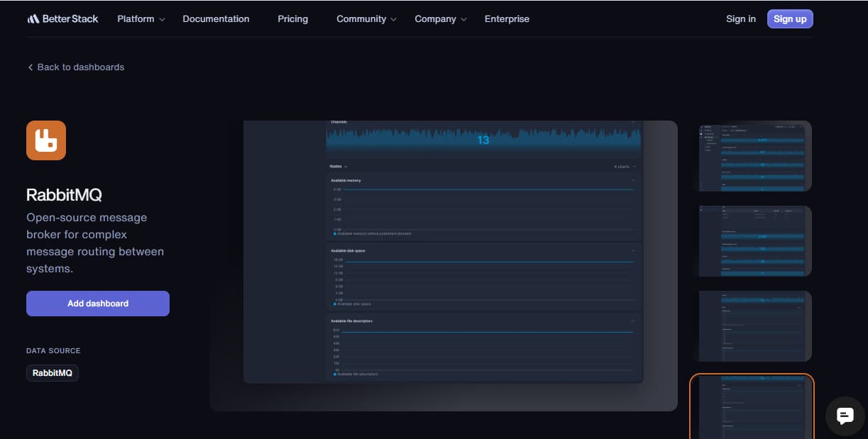Expand the Company menu
Viewport: 868px width, 439px height.
click(440, 19)
